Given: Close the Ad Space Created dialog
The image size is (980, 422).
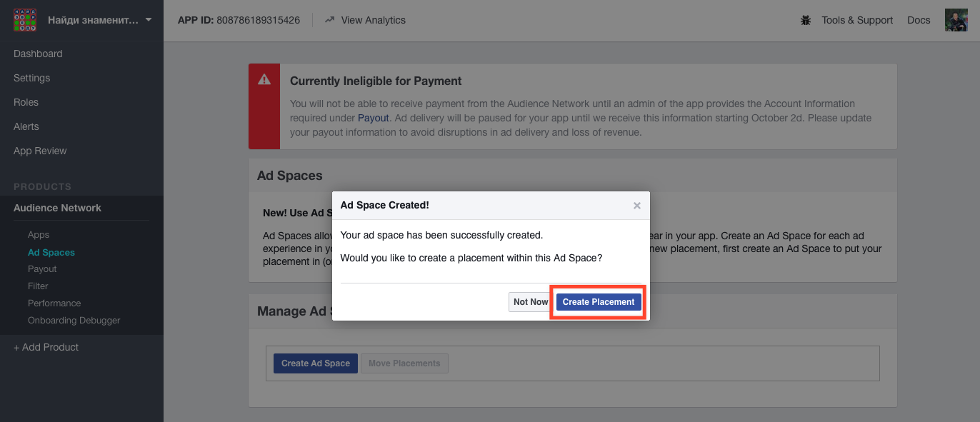Looking at the screenshot, I should (x=637, y=206).
